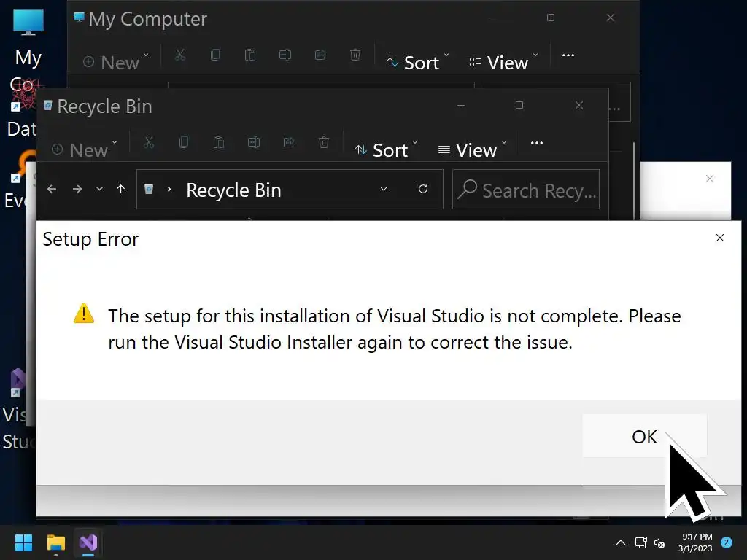Screen dimensions: 747x560
Task: Confirm the Setup Error dialog with OK
Action: [644, 436]
